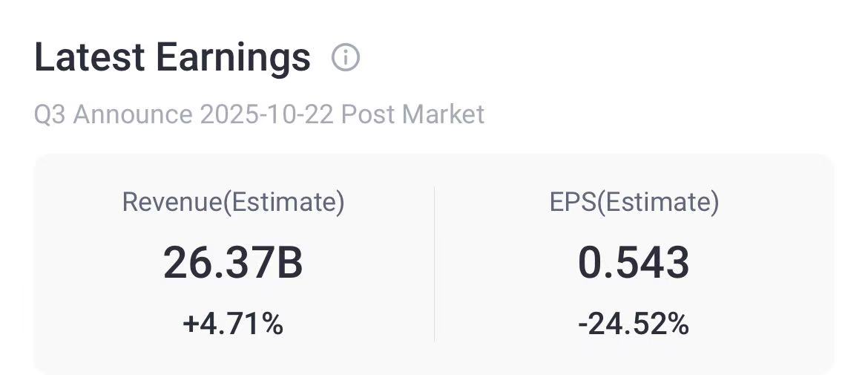Click the word Latest in the heading
The image size is (868, 375).
(x=90, y=57)
